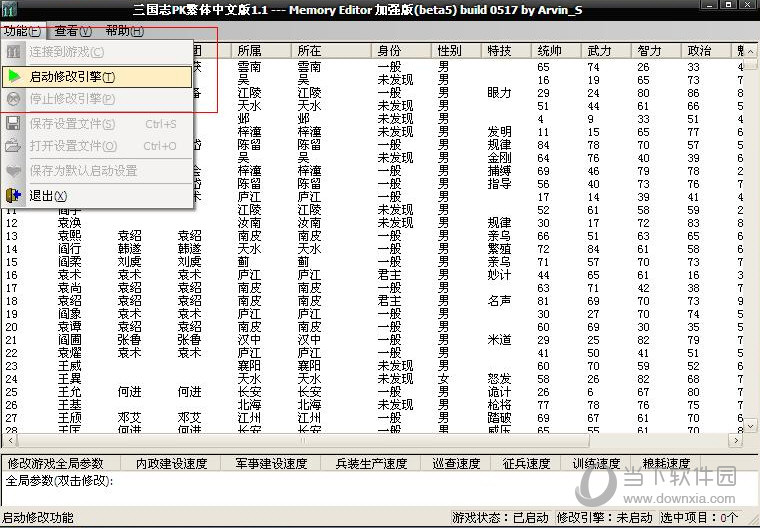Click 名声 skill cell in row 18
Screen dimensions: 760x528
click(499, 301)
